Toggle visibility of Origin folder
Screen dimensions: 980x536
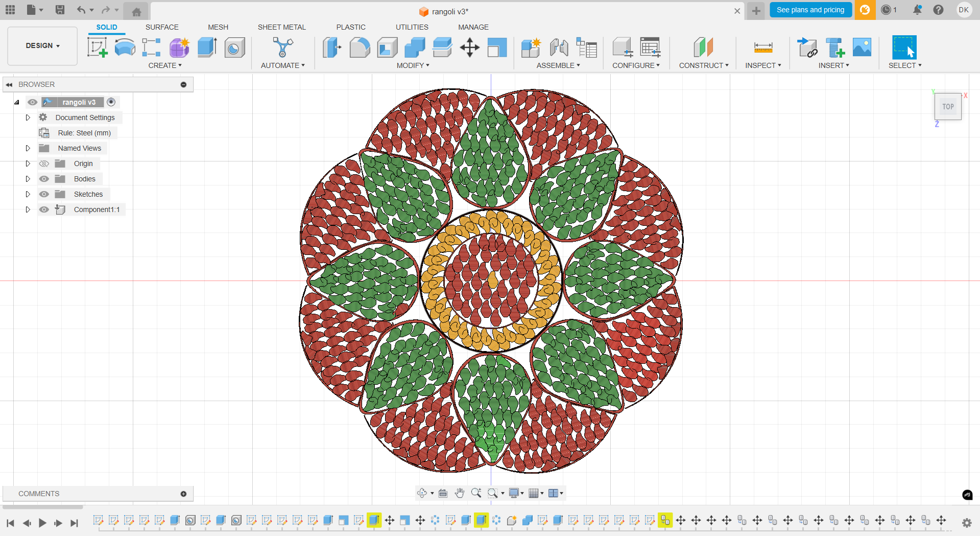click(44, 164)
